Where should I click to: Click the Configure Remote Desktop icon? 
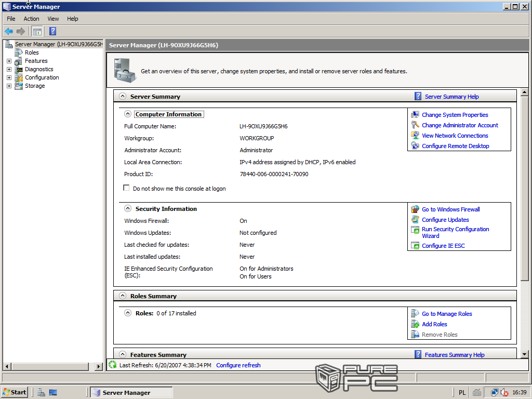[415, 146]
